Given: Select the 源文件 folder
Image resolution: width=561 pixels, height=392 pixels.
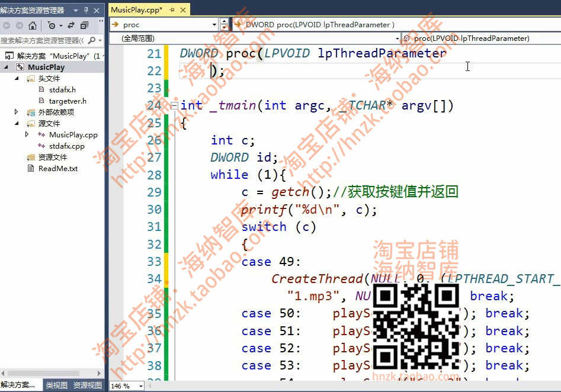Looking at the screenshot, I should coord(49,123).
